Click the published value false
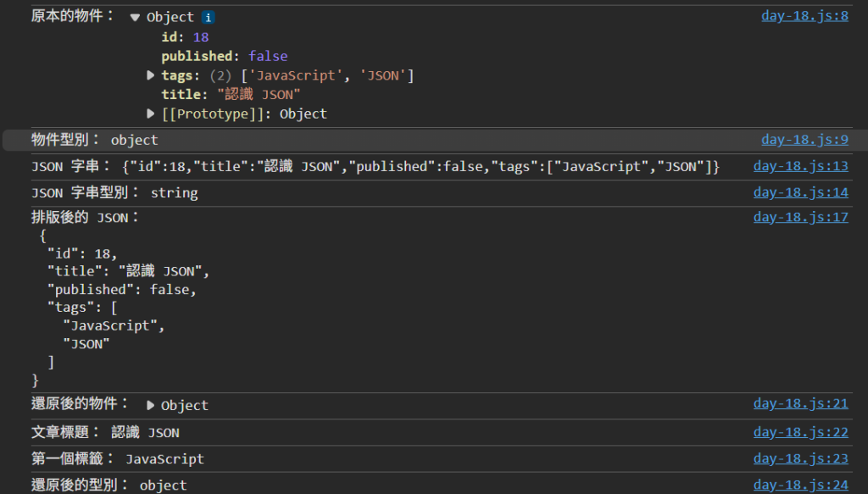The width and height of the screenshot is (868, 494). (x=268, y=57)
